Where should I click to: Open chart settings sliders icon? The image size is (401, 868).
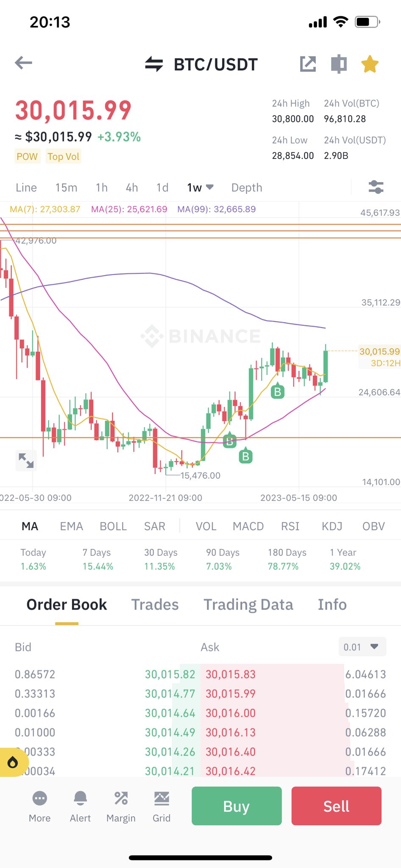point(376,187)
